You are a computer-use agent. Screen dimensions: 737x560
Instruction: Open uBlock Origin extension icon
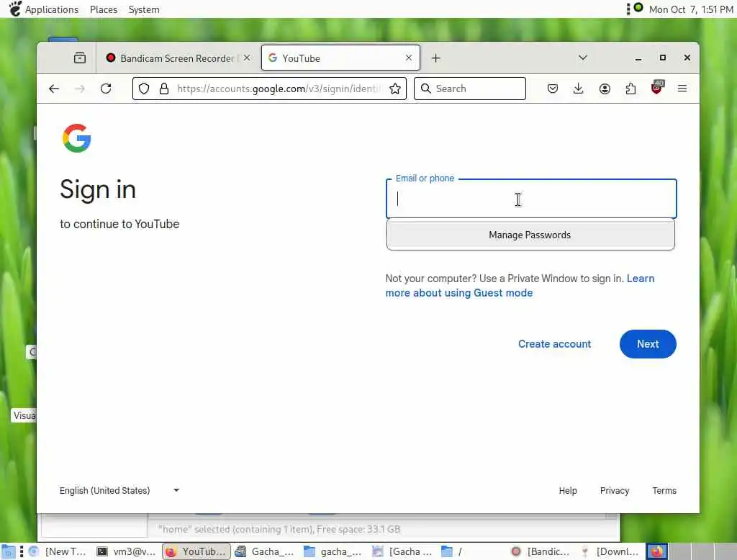point(656,88)
